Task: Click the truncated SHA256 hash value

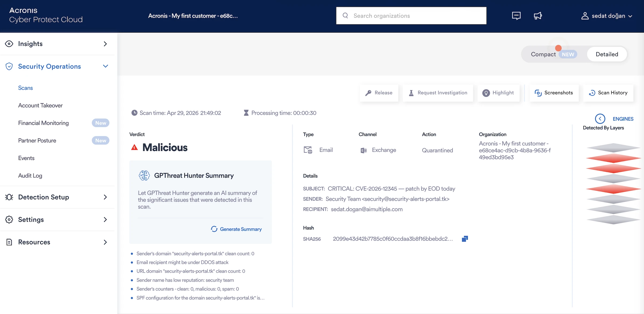Action: [x=393, y=239]
